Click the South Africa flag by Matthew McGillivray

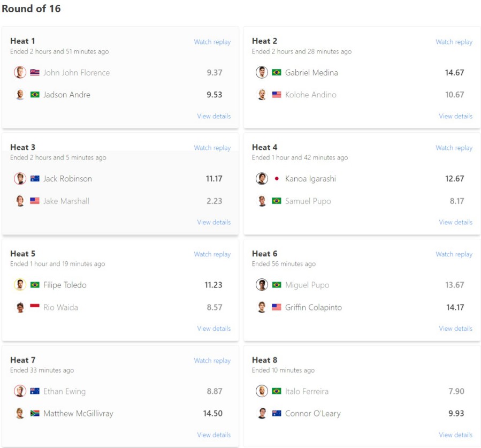click(x=35, y=413)
